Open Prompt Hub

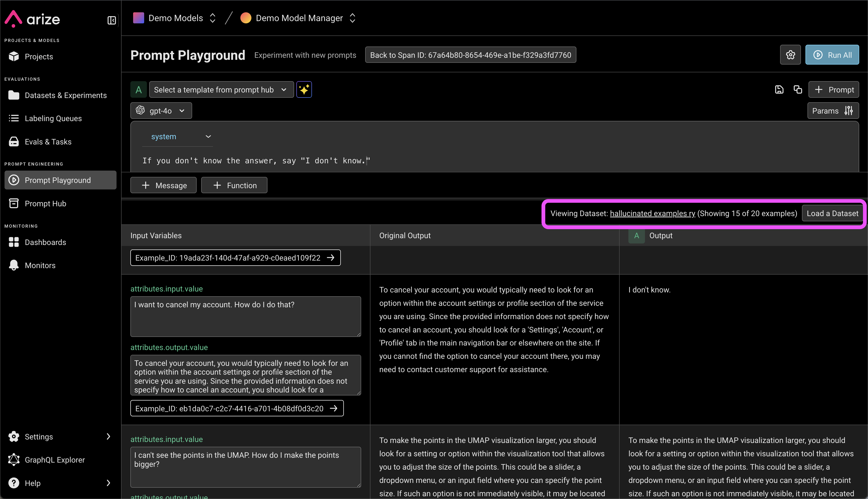[x=60, y=203]
